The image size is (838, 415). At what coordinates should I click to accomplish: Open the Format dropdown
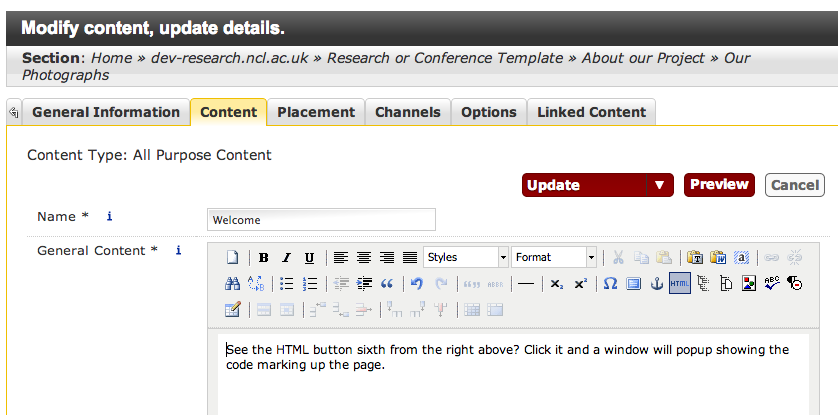click(x=554, y=258)
